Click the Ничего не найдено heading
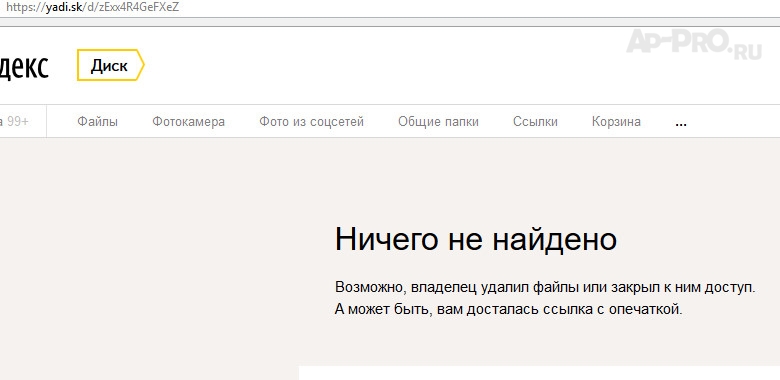This screenshot has height=380, width=780. click(x=476, y=239)
